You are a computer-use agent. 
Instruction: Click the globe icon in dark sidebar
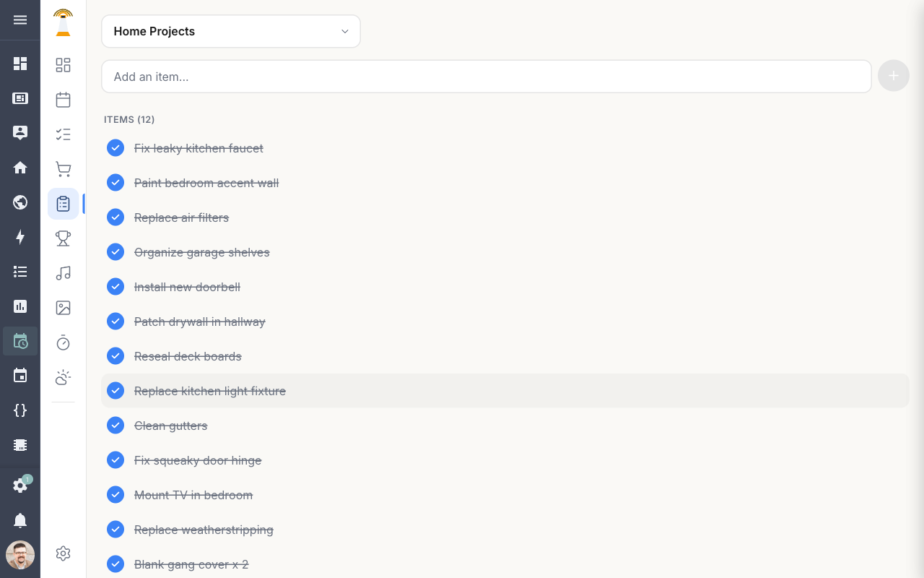click(20, 202)
